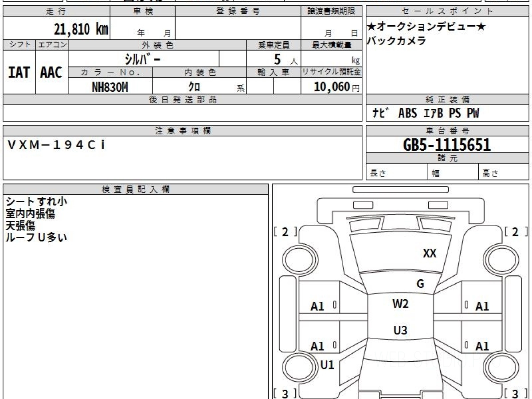Select the U3 mark on the roof

(400, 330)
